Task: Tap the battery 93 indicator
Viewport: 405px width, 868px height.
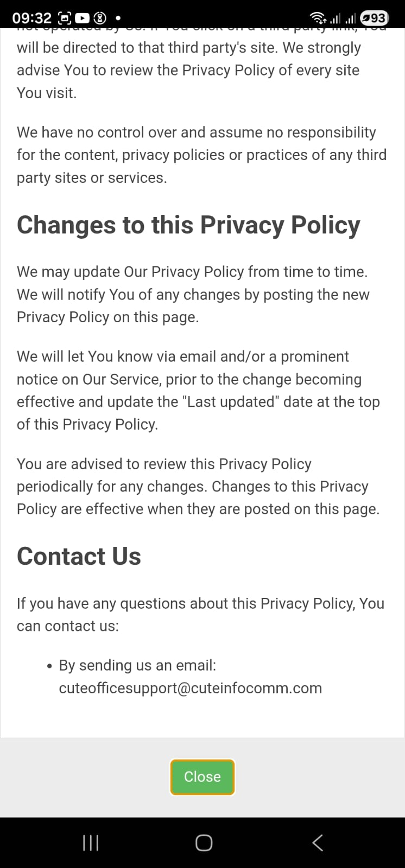Action: tap(374, 18)
